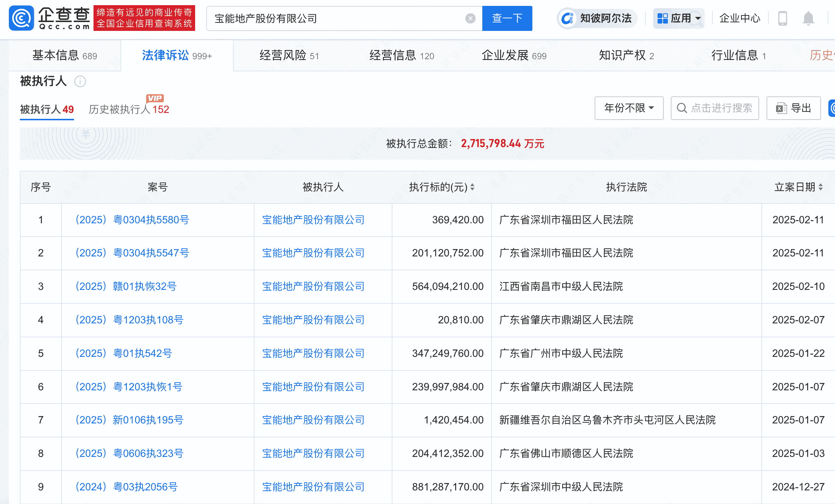Open case link (2025)粤0304执5580号
This screenshot has width=835, height=504.
131,220
